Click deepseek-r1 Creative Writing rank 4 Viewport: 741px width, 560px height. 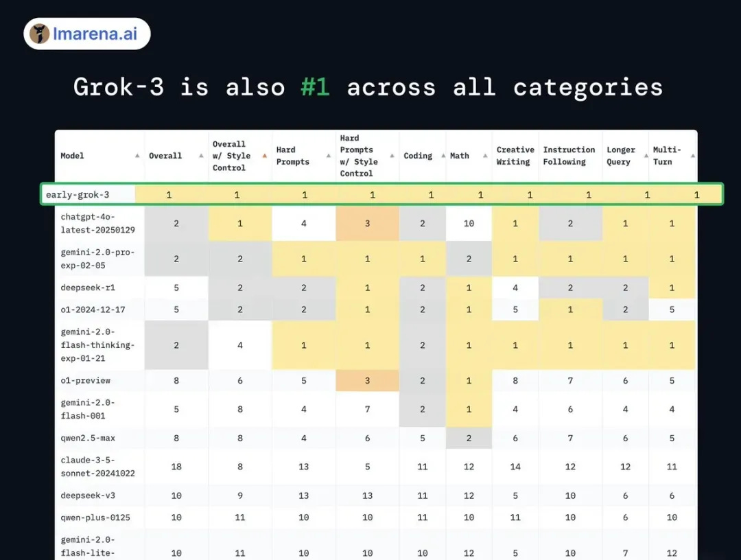[x=515, y=288]
